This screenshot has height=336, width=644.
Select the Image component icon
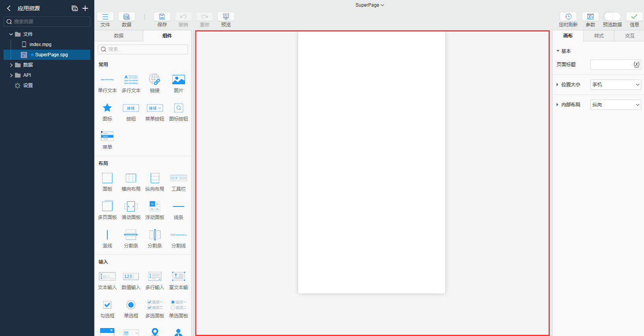[x=178, y=80]
